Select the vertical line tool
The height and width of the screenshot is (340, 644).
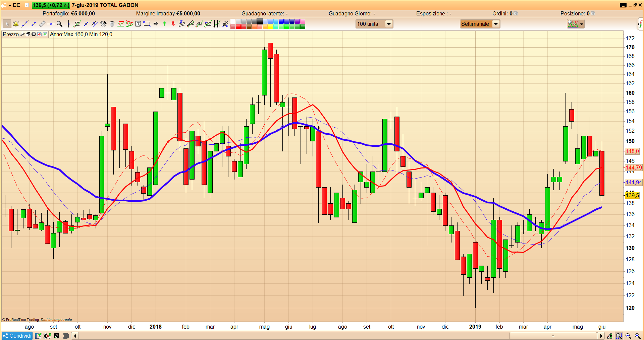[68, 24]
